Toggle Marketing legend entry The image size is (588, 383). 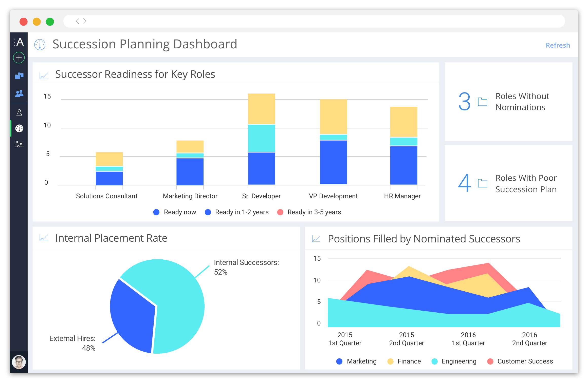356,361
